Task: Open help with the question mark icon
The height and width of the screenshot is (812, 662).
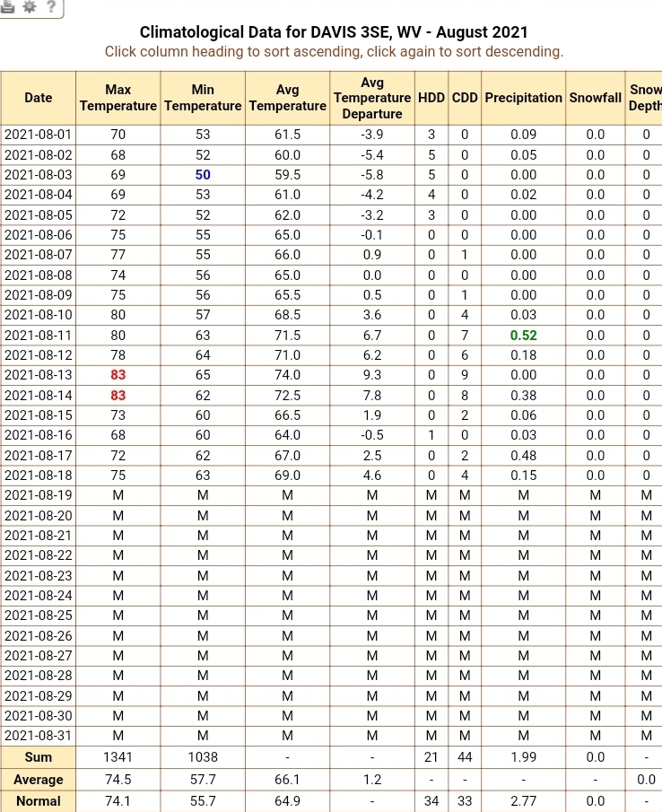Action: point(51,6)
